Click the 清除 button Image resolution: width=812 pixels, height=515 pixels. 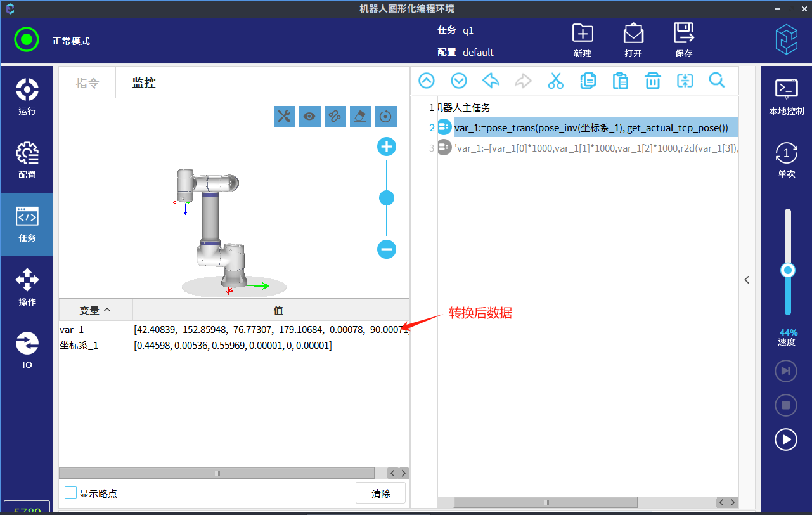[x=380, y=493]
